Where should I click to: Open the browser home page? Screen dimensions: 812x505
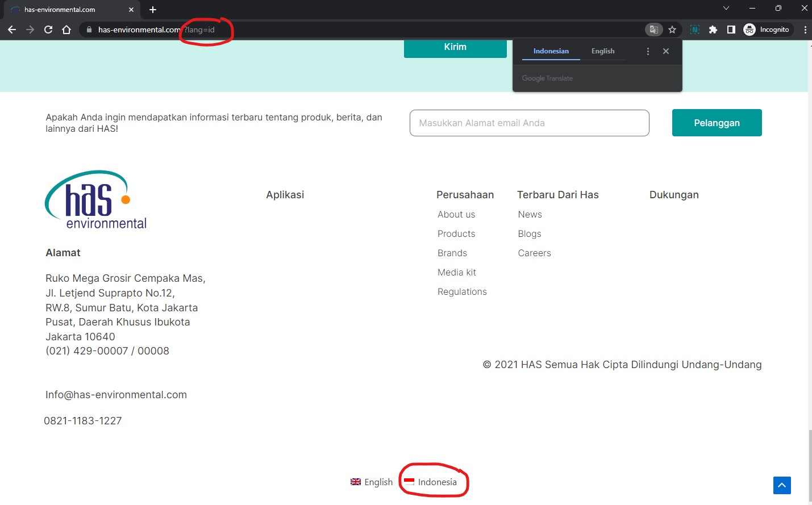[66, 30]
